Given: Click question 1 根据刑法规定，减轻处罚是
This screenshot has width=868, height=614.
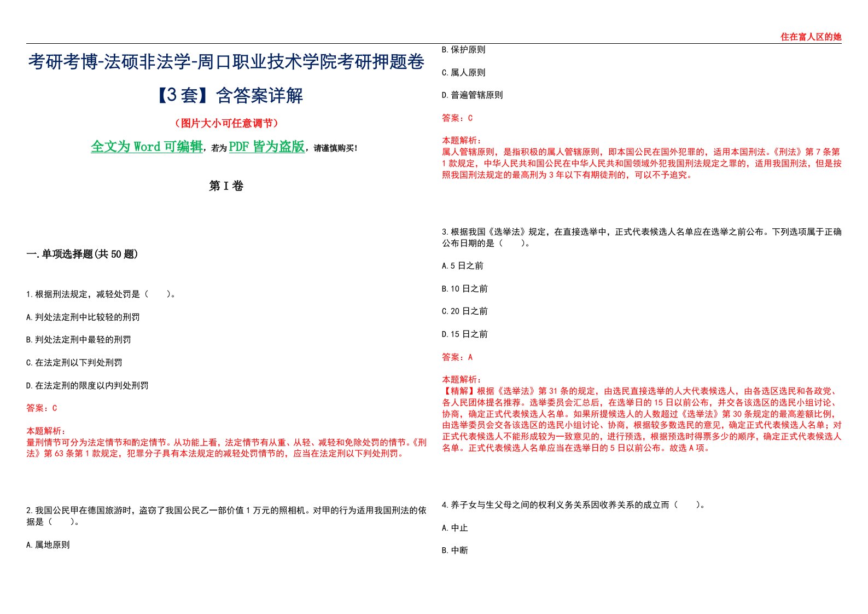Looking at the screenshot, I should coord(101,294).
